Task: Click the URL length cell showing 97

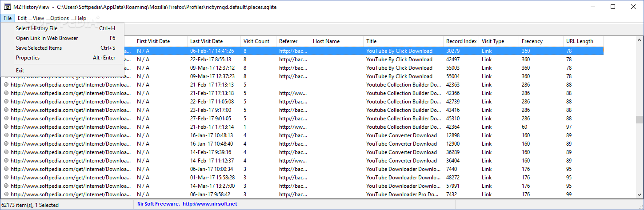Action: pyautogui.click(x=569, y=127)
